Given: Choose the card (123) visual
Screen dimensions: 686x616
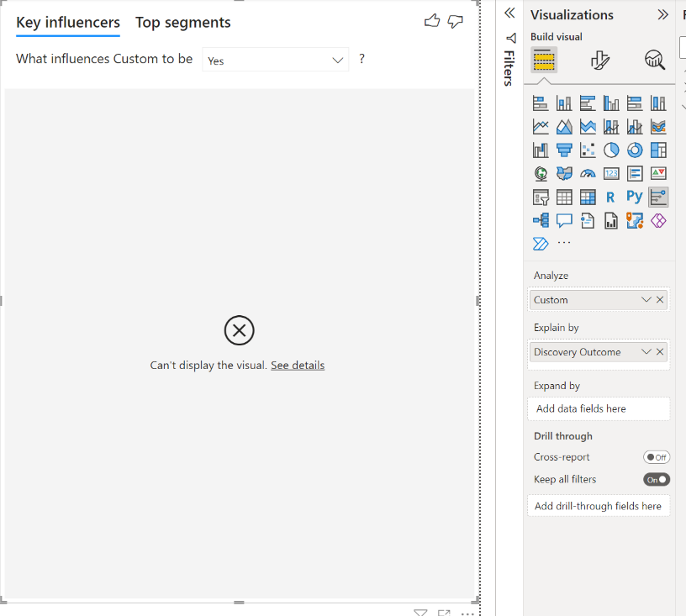Looking at the screenshot, I should tap(611, 174).
